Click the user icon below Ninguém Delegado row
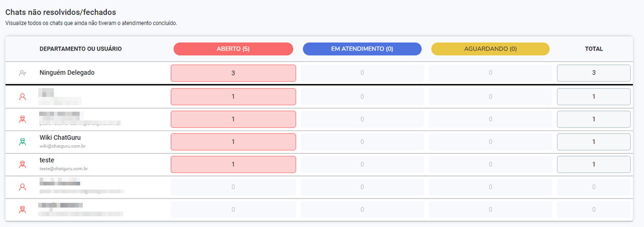Screen dimensions: 644x227 [22, 96]
